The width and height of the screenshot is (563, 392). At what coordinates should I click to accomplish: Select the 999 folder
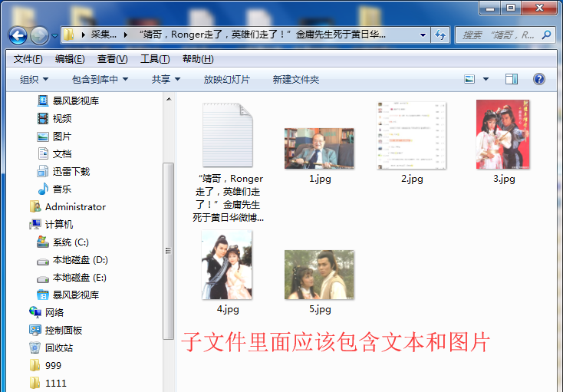[x=45, y=365]
